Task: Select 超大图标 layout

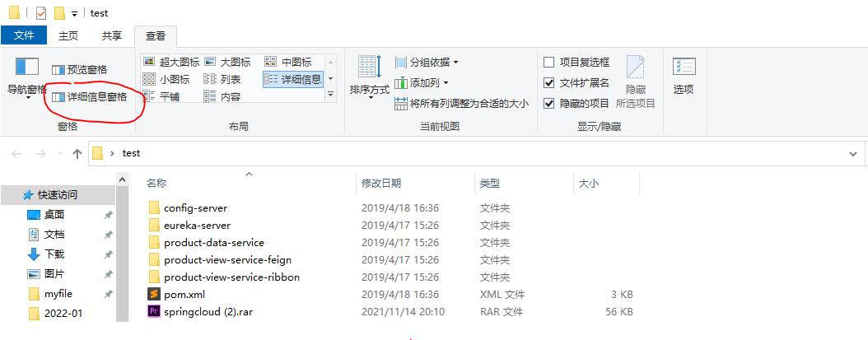Action: click(171, 62)
